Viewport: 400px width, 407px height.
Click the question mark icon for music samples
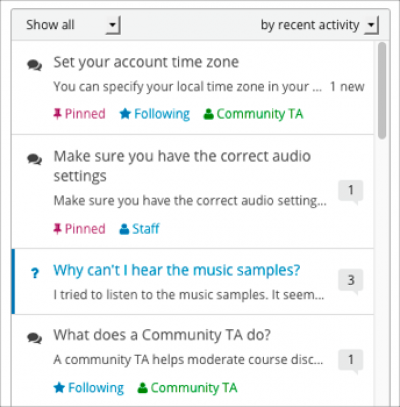point(35,273)
